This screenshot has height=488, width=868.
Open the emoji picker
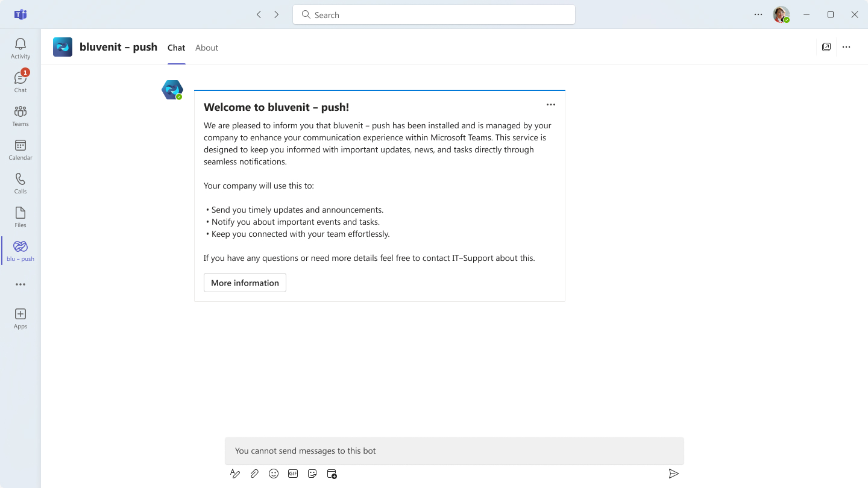click(274, 474)
